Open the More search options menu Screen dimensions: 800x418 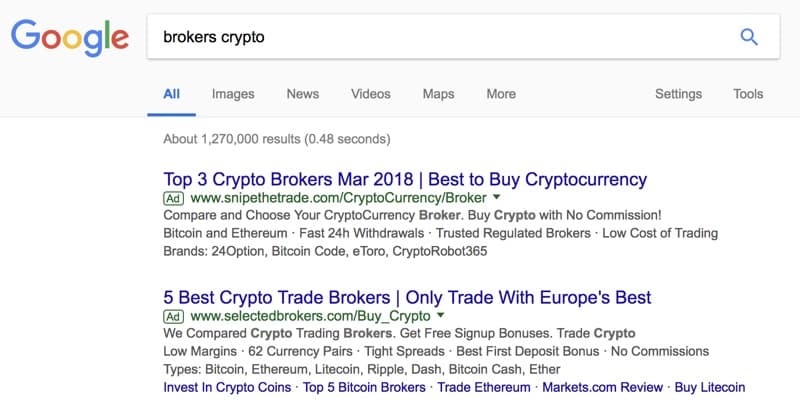[501, 94]
